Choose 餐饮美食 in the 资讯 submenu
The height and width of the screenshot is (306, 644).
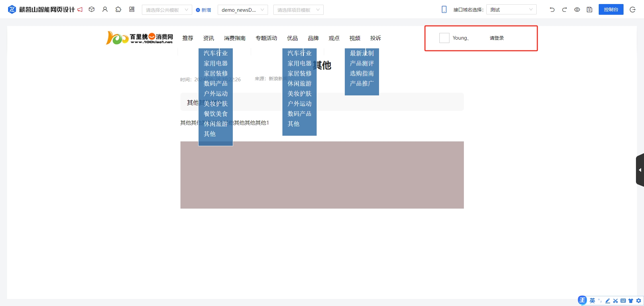point(216,114)
